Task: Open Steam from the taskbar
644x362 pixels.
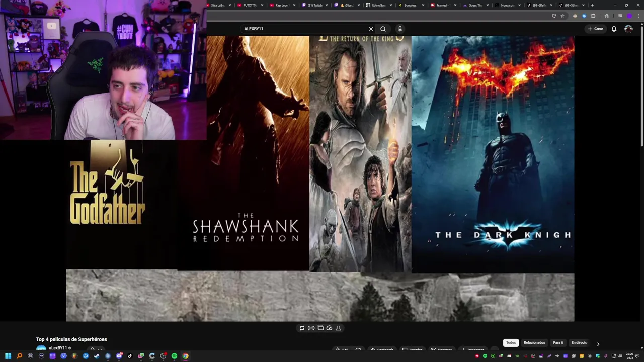Action: (97, 356)
